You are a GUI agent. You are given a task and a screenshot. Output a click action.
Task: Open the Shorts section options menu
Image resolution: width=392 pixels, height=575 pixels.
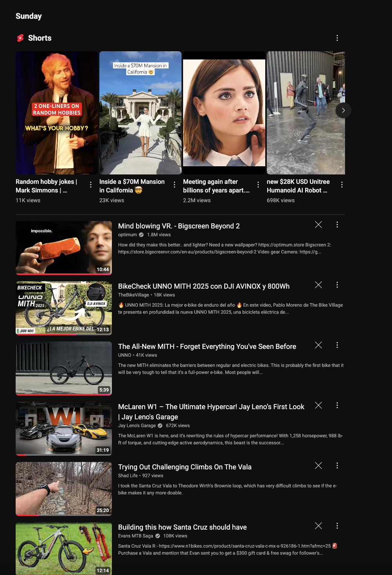337,38
